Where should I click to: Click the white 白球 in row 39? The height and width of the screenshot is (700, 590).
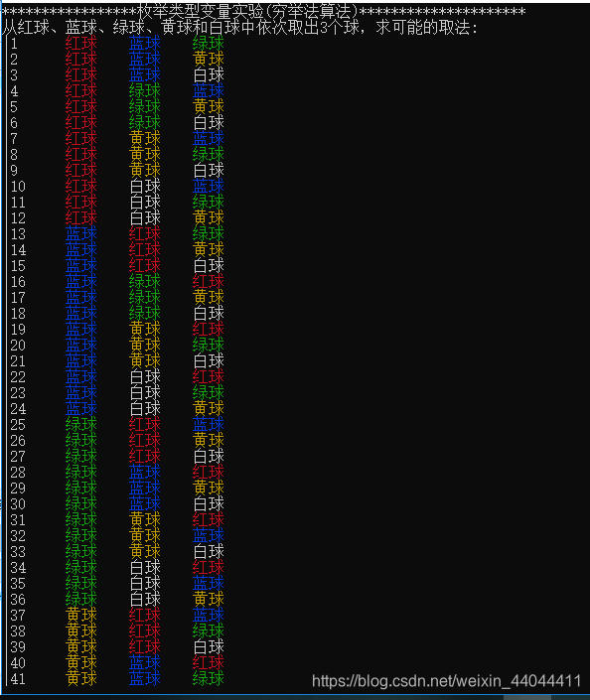pyautogui.click(x=209, y=647)
